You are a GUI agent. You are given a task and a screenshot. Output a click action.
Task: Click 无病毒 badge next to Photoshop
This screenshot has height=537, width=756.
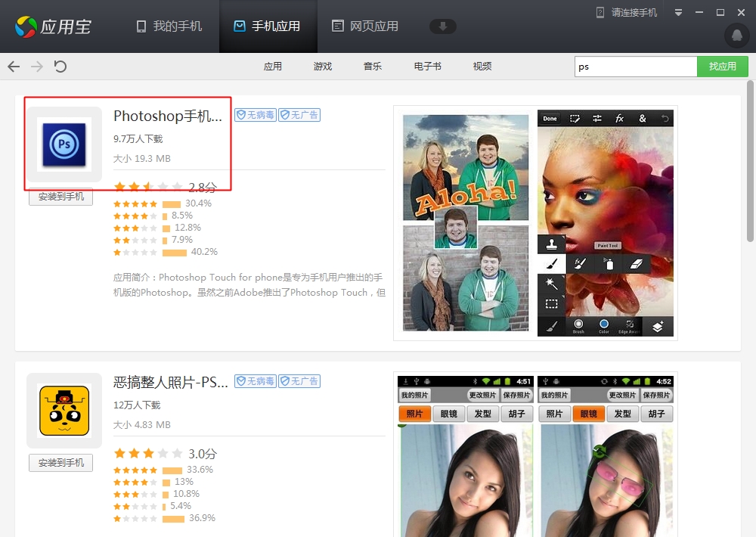point(256,115)
